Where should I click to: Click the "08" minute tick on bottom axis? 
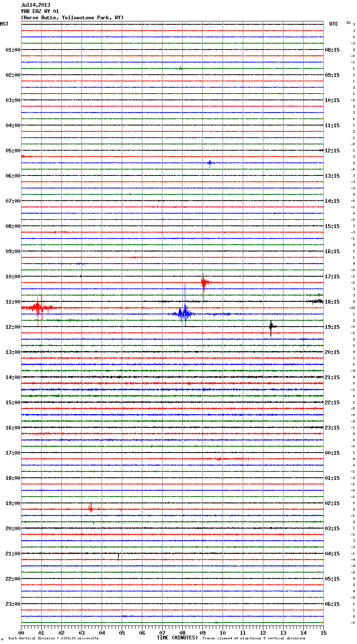tap(182, 633)
